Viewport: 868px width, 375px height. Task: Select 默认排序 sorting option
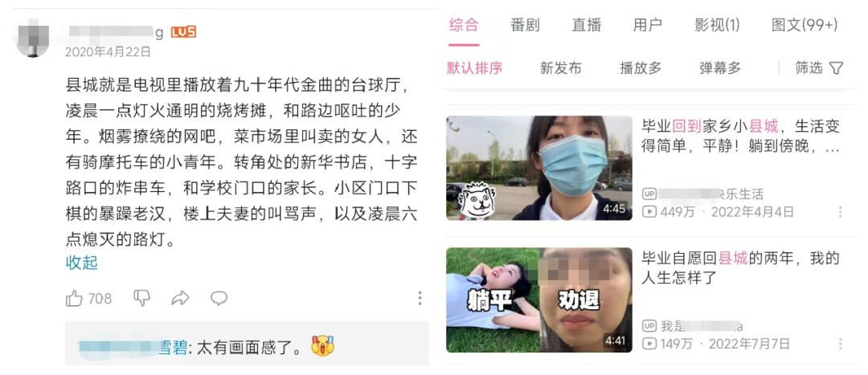point(475,68)
